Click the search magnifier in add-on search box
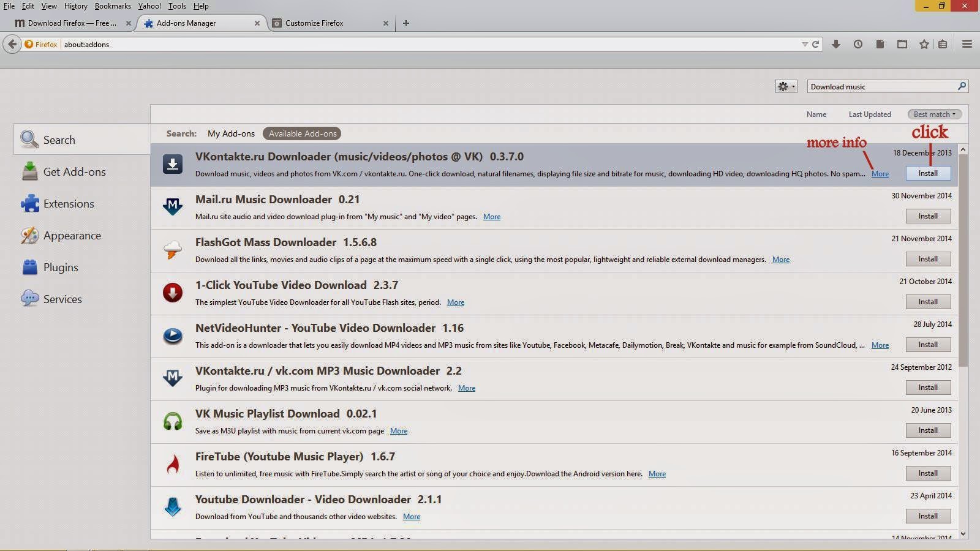The image size is (980, 551). (962, 86)
